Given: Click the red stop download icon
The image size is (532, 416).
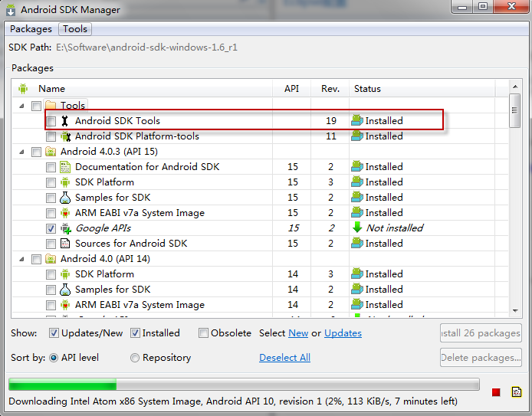Looking at the screenshot, I should pyautogui.click(x=496, y=392).
